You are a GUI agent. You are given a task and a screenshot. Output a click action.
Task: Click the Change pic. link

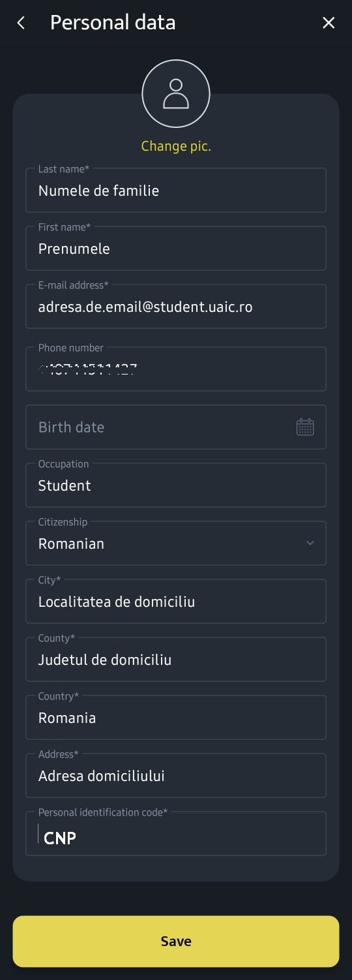176,146
